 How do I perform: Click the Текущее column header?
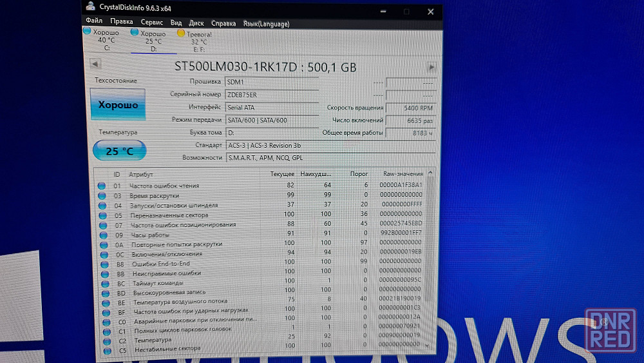point(282,174)
